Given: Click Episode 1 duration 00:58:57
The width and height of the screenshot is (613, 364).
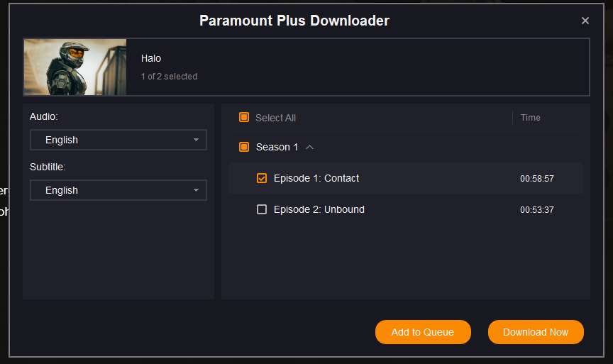Looking at the screenshot, I should coord(536,179).
